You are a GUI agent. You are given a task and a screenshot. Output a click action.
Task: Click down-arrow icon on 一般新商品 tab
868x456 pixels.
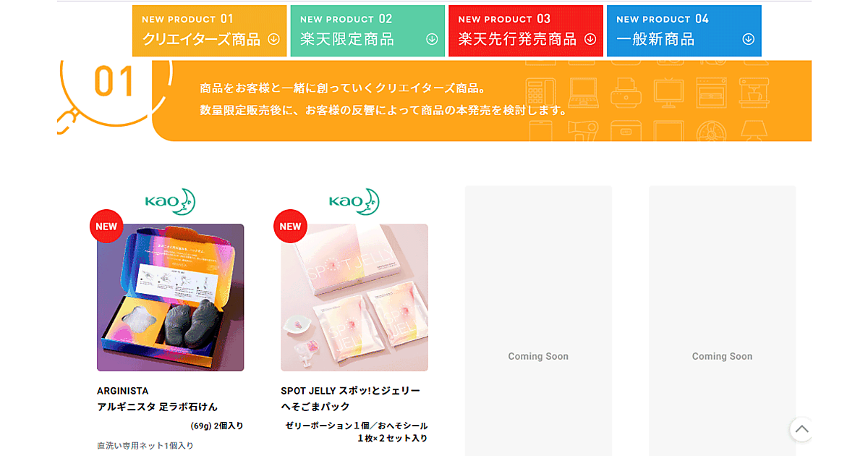point(749,39)
